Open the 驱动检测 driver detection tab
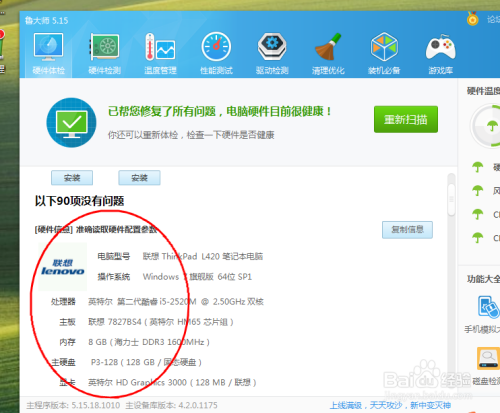Image resolution: width=500 pixels, height=413 pixels. pyautogui.click(x=272, y=54)
